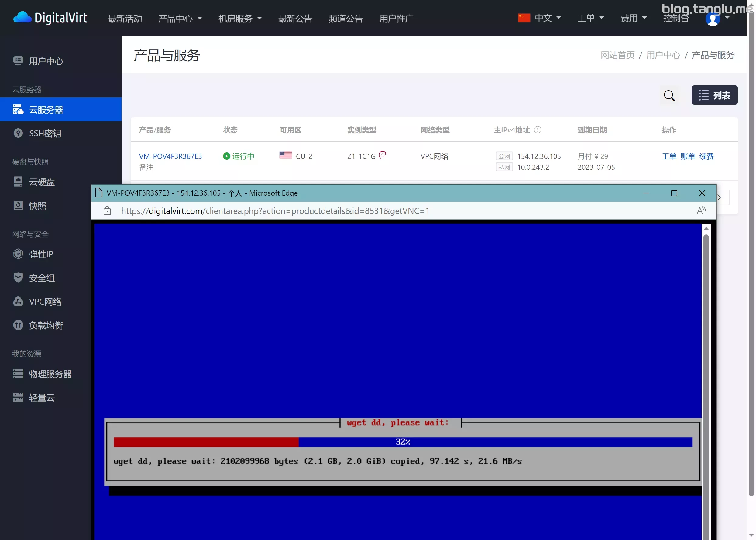Switch view using the 列表 button
Viewport: 756px width, 540px height.
tap(714, 95)
